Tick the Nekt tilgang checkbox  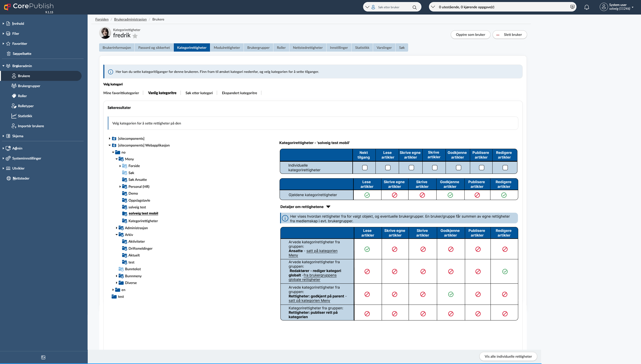click(365, 168)
